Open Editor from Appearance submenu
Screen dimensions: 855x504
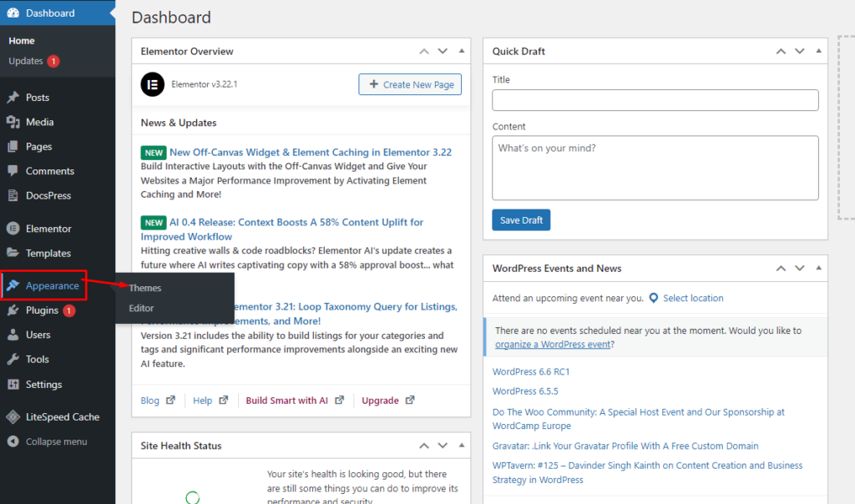point(141,309)
